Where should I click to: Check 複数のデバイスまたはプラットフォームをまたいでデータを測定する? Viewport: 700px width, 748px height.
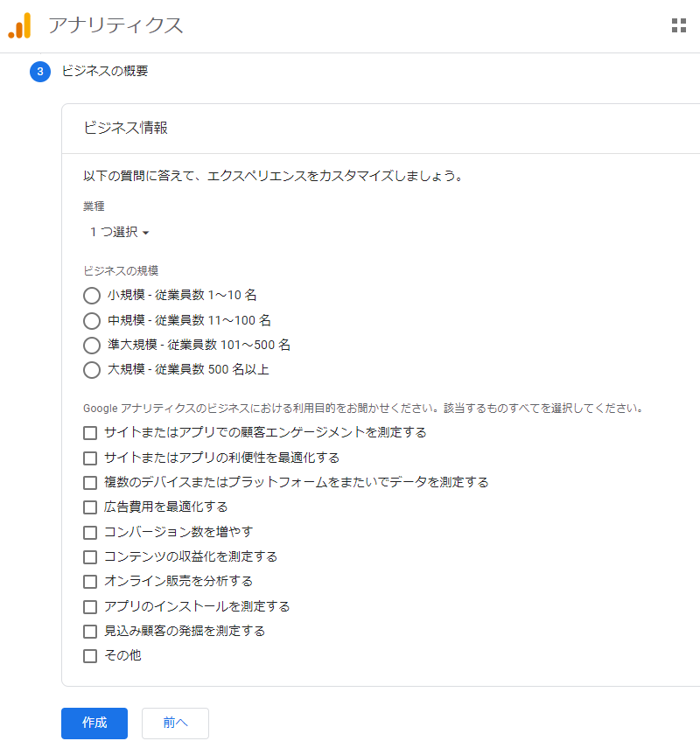tap(90, 482)
